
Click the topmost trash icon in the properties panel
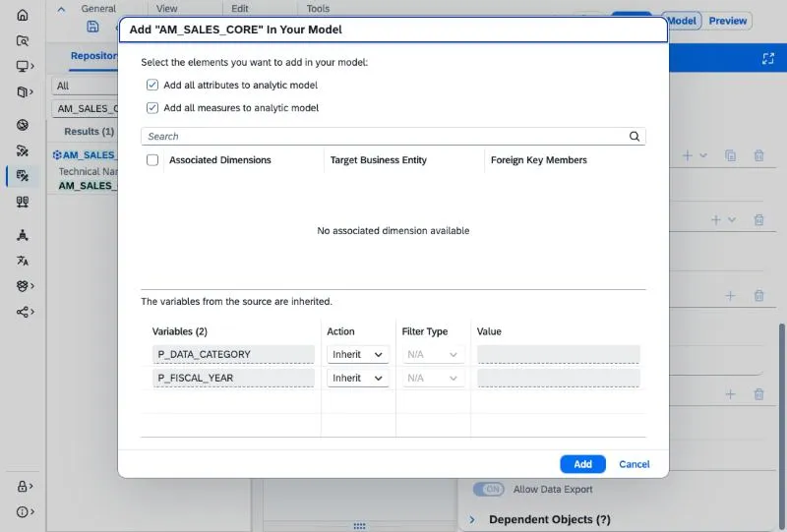point(758,155)
